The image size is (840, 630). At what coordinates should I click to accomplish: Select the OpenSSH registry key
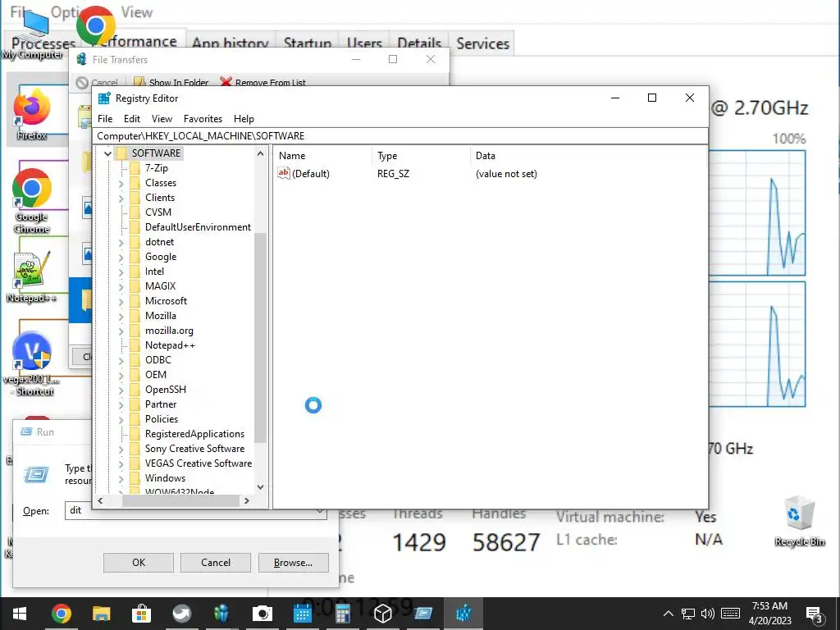pyautogui.click(x=166, y=390)
